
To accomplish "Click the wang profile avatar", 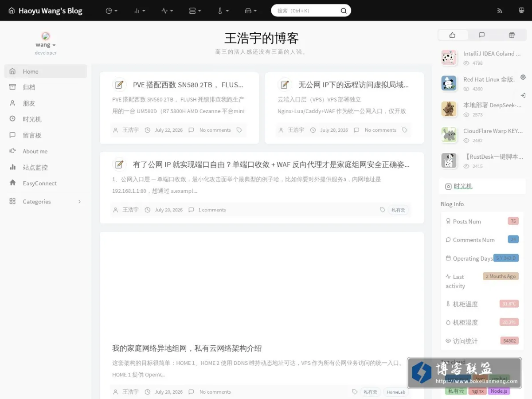I will (x=46, y=36).
